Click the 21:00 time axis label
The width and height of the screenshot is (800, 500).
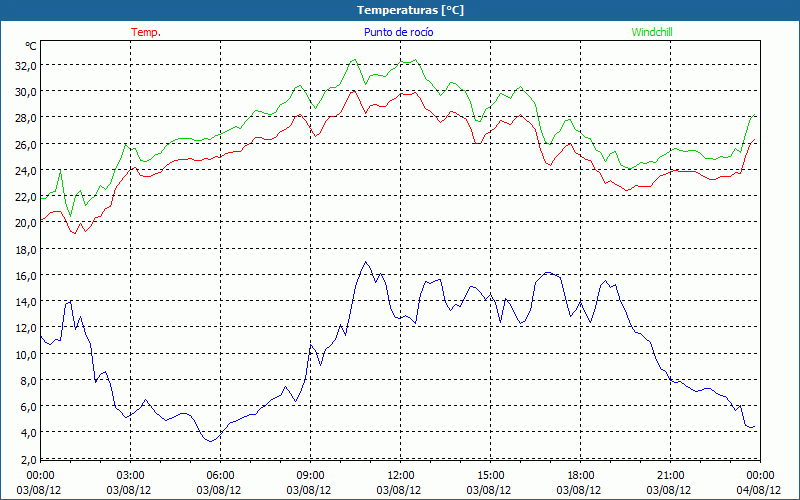tap(670, 476)
